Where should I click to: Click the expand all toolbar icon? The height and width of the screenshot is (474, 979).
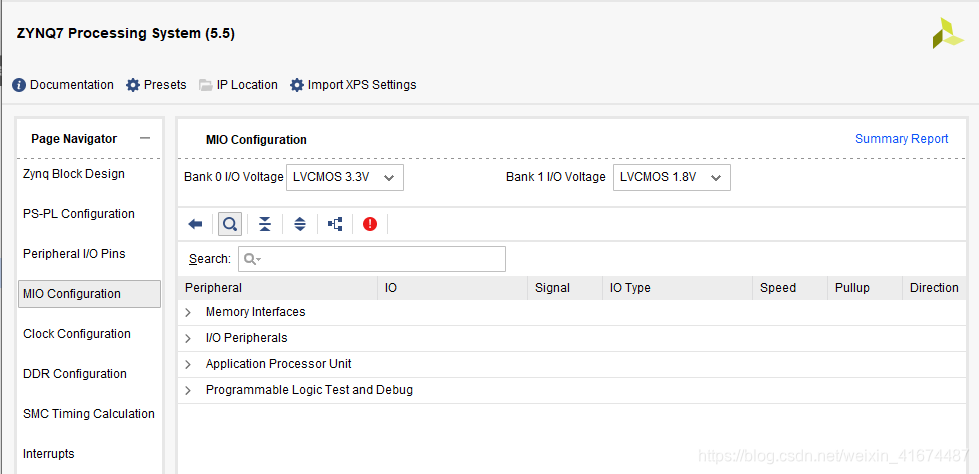click(x=300, y=224)
